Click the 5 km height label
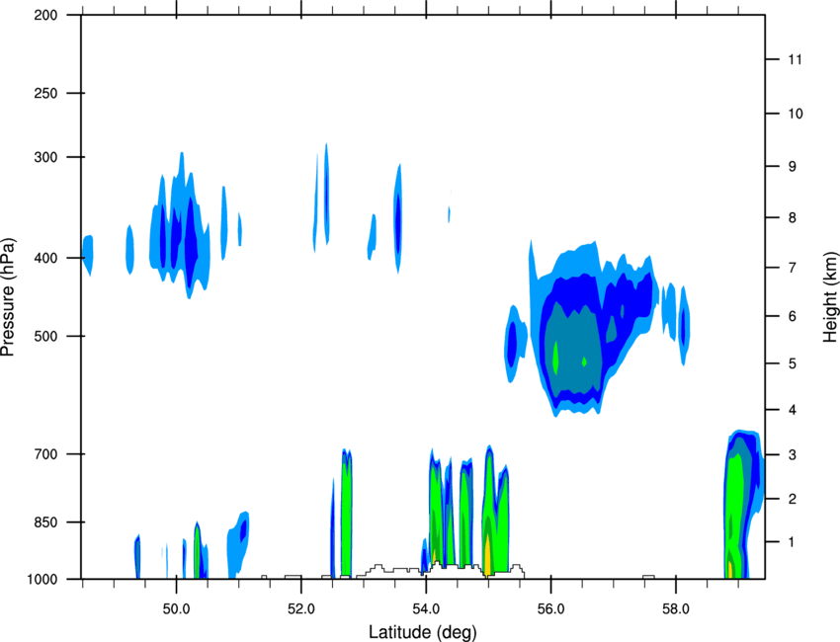This screenshot has width=840, height=642. 793,363
